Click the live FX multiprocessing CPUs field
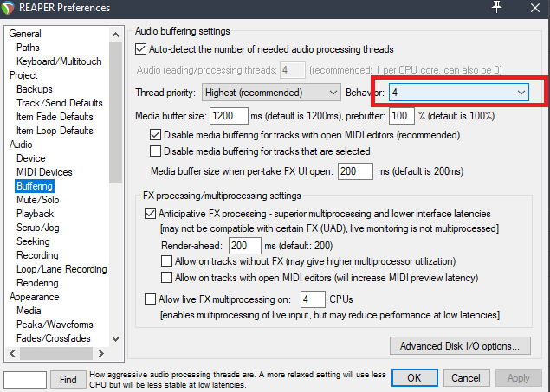Image resolution: width=550 pixels, height=392 pixels. 313,299
